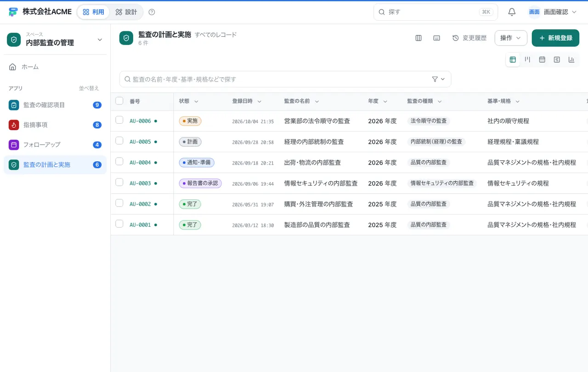This screenshot has width=588, height=372.
Task: Switch to the 利用 mode tab
Action: point(93,12)
